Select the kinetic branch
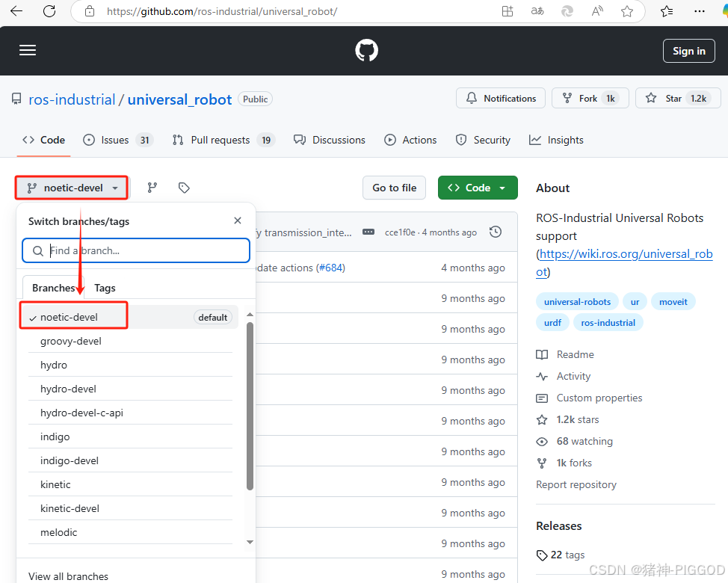The image size is (728, 583). pyautogui.click(x=130, y=484)
